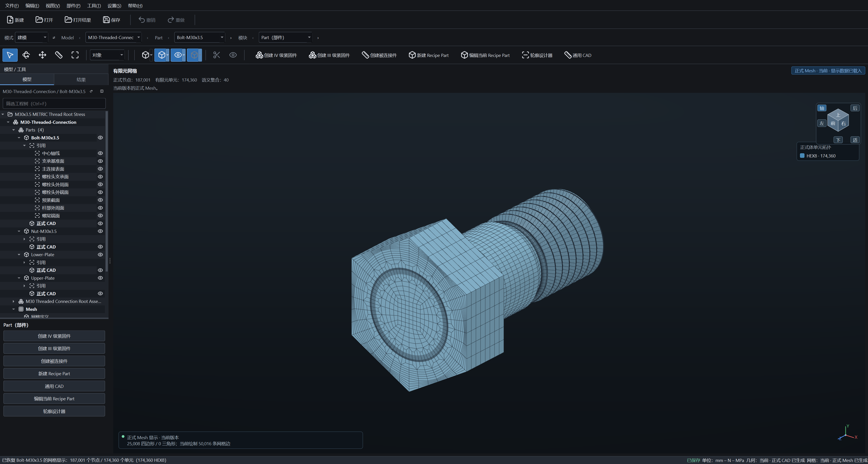Choose the pan move tool
Image resolution: width=868 pixels, height=464 pixels.
pos(42,55)
